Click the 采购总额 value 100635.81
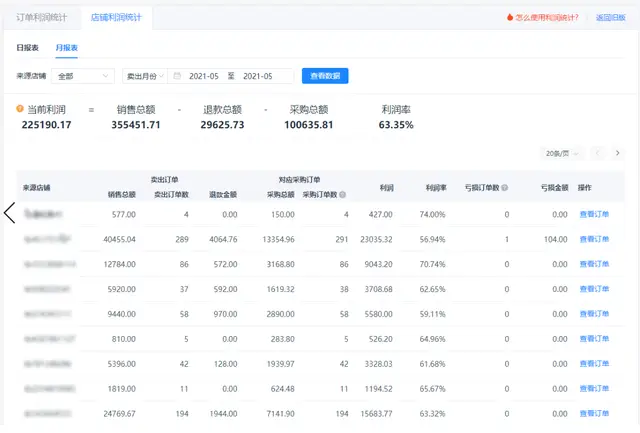This screenshot has height=433, width=640. (x=309, y=125)
